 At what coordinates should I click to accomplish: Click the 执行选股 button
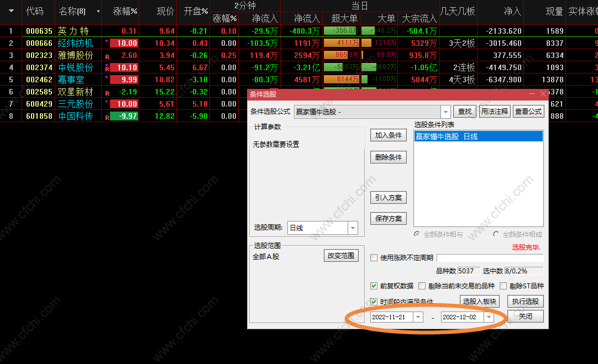click(x=526, y=302)
